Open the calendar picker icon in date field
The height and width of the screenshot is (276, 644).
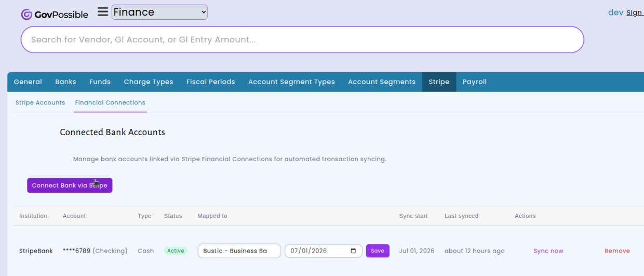pos(353,251)
